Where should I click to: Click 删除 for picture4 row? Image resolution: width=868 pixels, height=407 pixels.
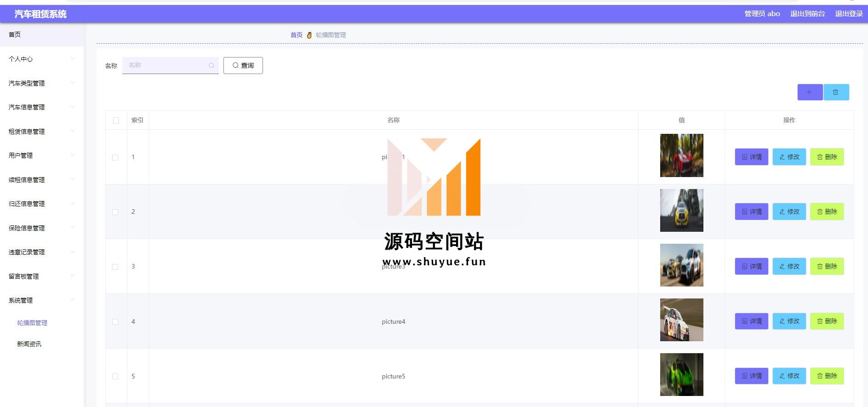point(827,321)
